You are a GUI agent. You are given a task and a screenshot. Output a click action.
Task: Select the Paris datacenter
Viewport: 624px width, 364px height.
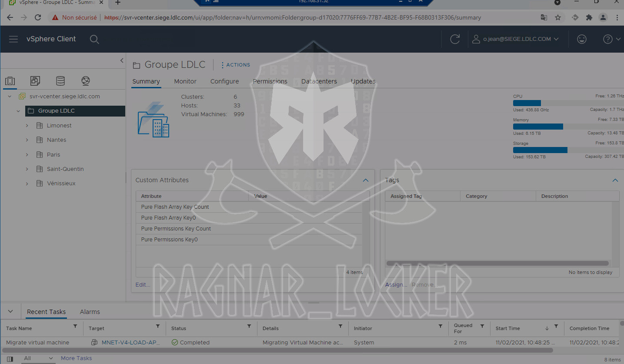coord(53,155)
